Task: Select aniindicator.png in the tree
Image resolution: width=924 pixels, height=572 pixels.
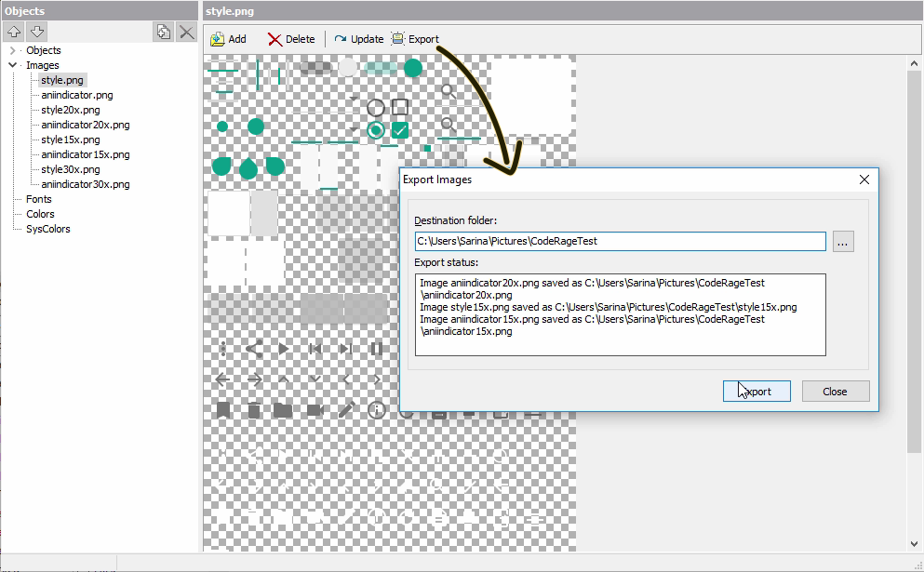Action: (76, 95)
